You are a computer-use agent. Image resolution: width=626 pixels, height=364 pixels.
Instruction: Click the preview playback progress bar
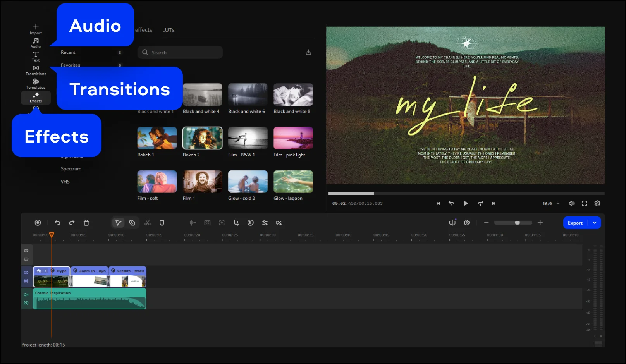pyautogui.click(x=466, y=193)
